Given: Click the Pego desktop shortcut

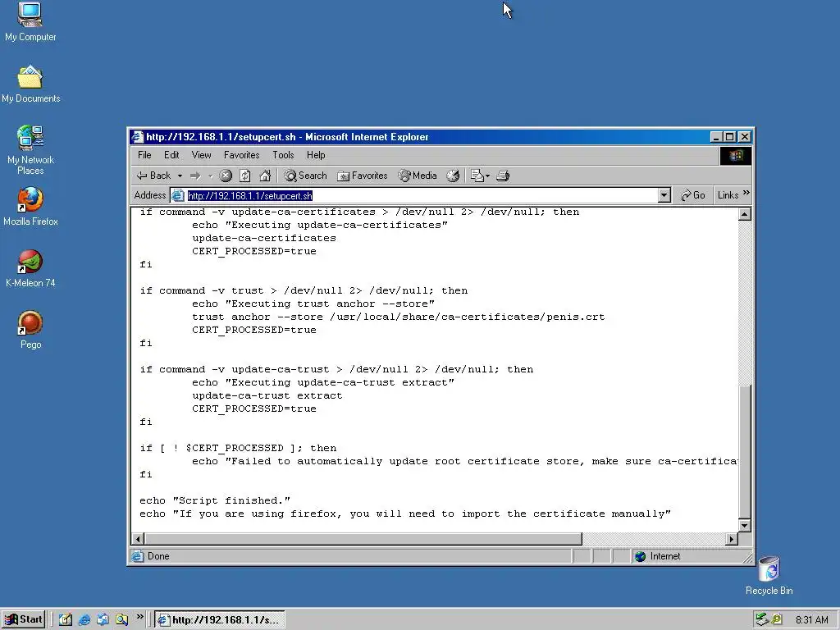Looking at the screenshot, I should [30, 331].
